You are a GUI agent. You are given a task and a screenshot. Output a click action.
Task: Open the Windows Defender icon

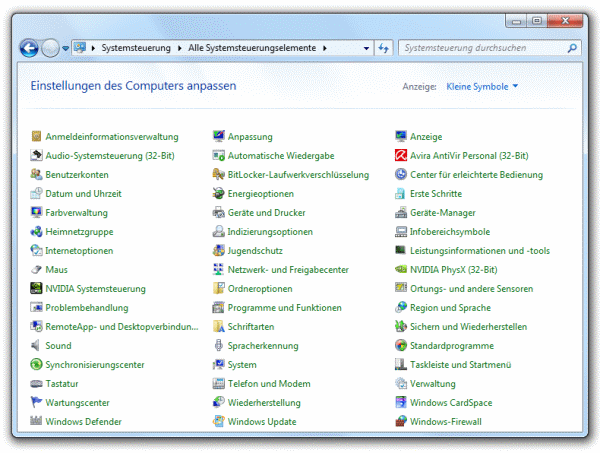coord(37,422)
